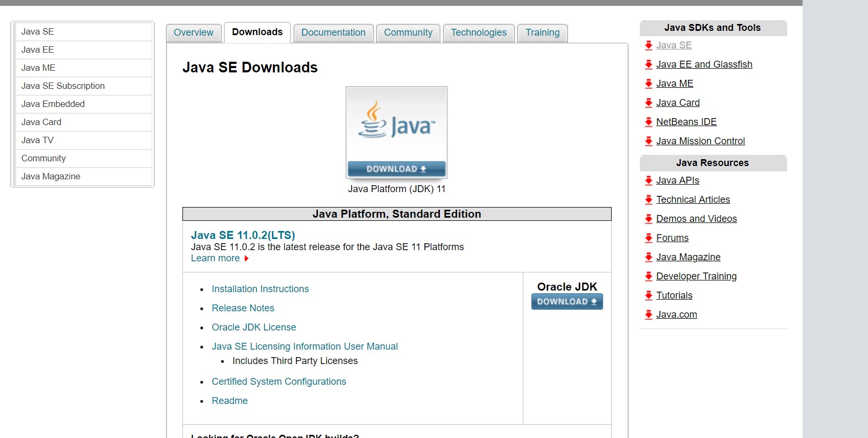Open Community in the left sidebar
The width and height of the screenshot is (868, 438).
pos(83,159)
